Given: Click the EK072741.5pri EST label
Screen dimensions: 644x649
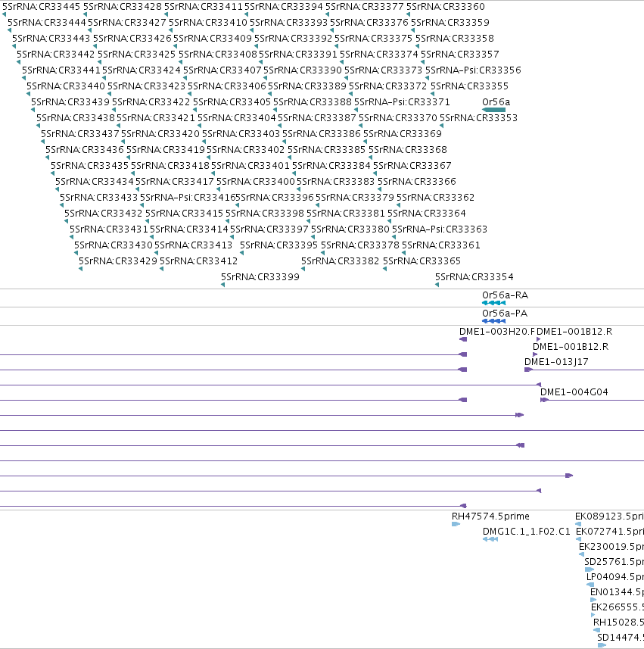Looking at the screenshot, I should pyautogui.click(x=610, y=532).
